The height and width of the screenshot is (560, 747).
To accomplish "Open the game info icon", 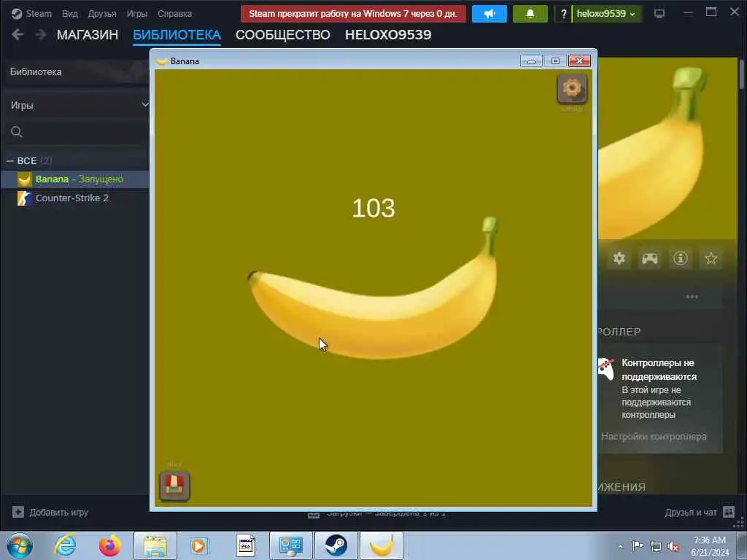I will coord(681,258).
